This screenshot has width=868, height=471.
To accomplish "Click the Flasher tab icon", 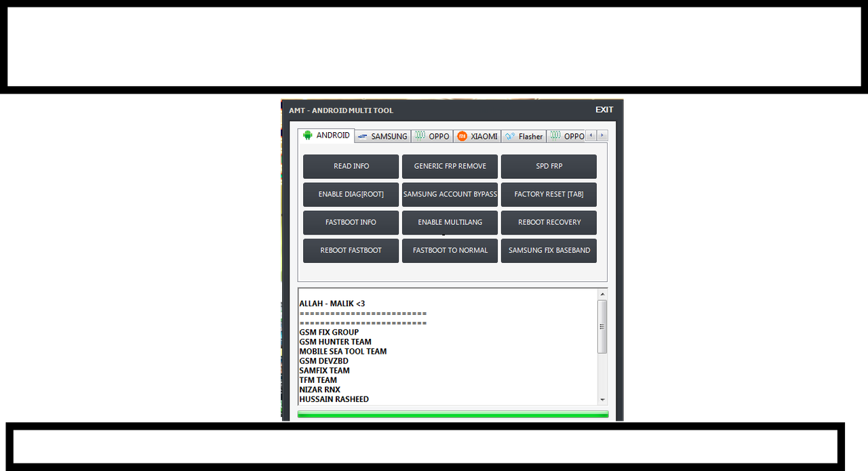I will click(x=510, y=136).
